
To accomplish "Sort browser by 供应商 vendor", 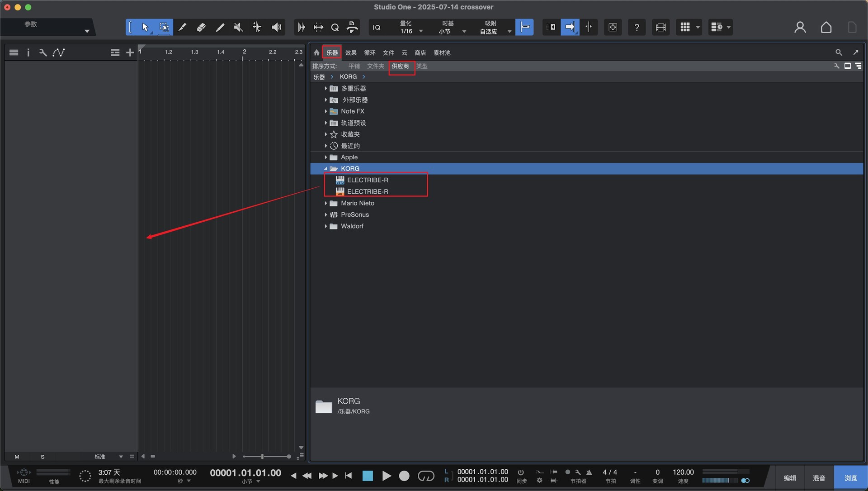I will (400, 66).
